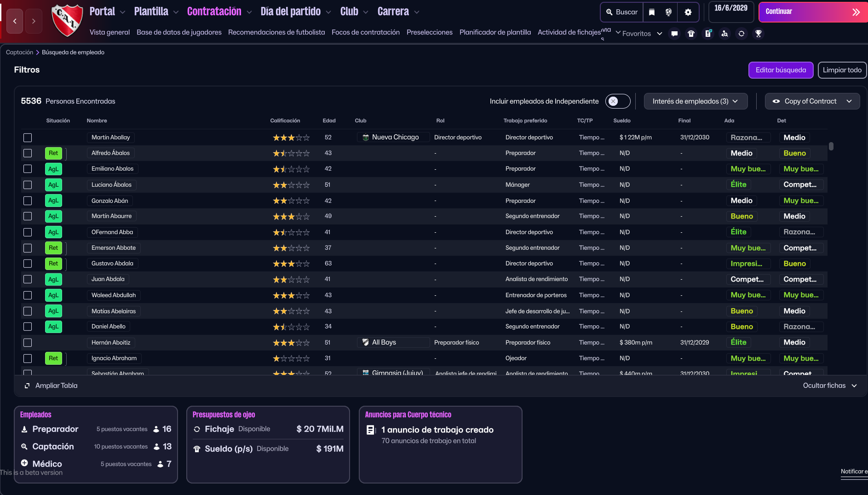The width and height of the screenshot is (868, 495).
Task: Go to Preselecciones tab
Action: (429, 32)
